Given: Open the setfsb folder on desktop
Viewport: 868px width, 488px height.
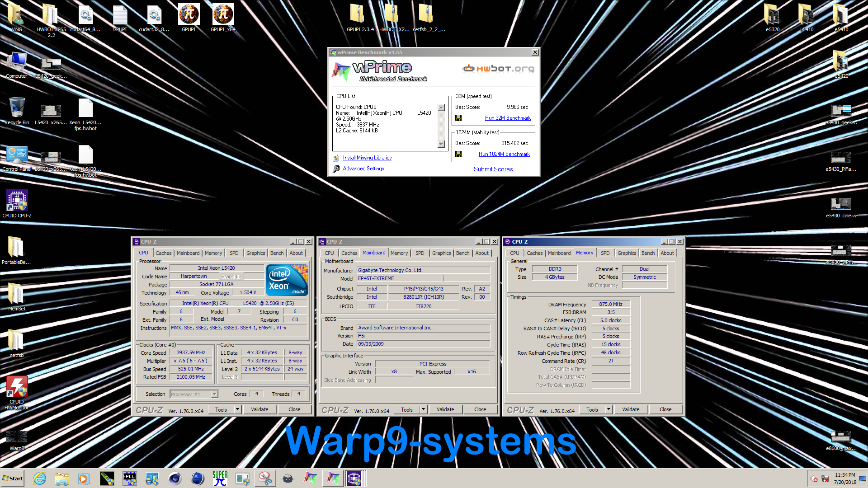Looking at the screenshot, I should (x=17, y=340).
